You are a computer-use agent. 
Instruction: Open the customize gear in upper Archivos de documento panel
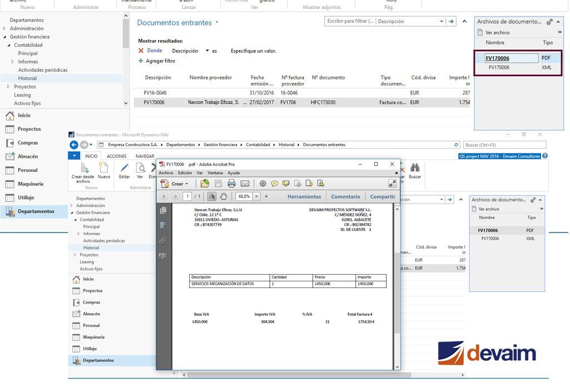[x=549, y=22]
